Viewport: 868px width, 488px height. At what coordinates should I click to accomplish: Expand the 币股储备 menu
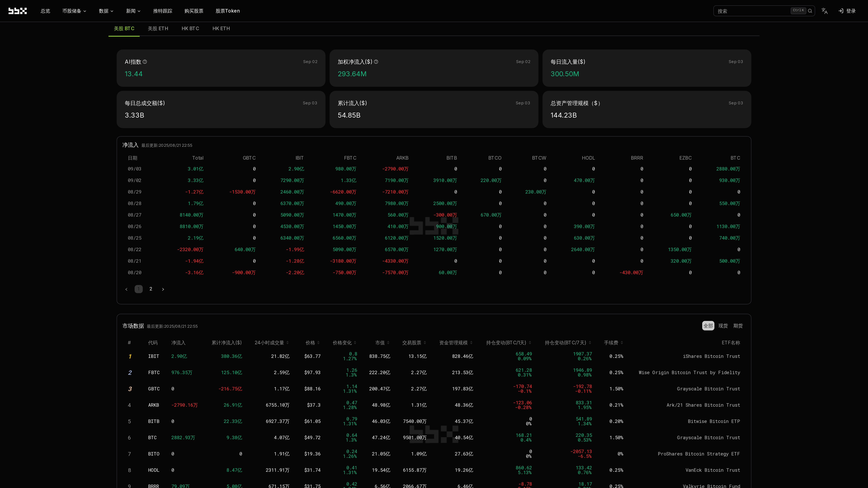tap(74, 11)
